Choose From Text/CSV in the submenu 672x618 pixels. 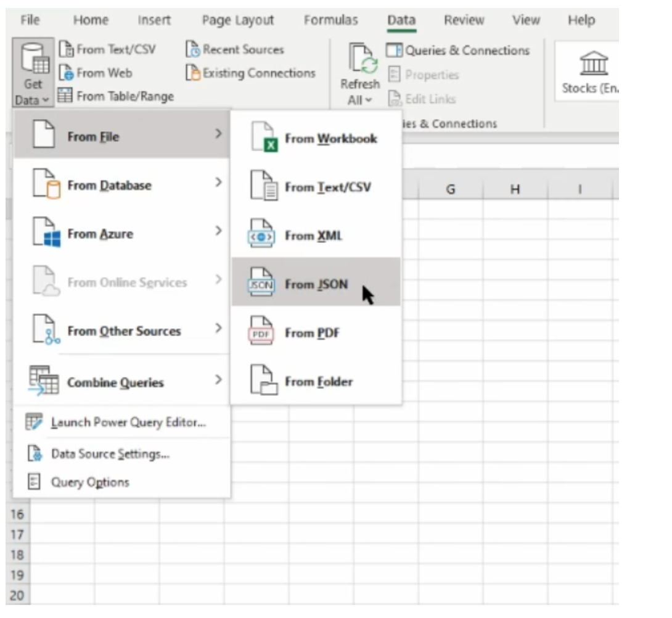(x=316, y=187)
